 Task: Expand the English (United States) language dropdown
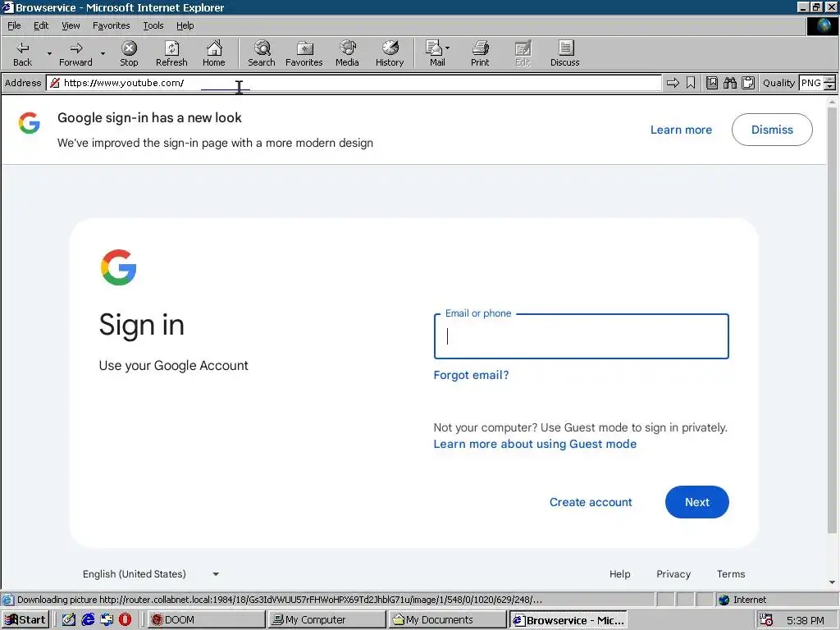pyautogui.click(x=151, y=573)
